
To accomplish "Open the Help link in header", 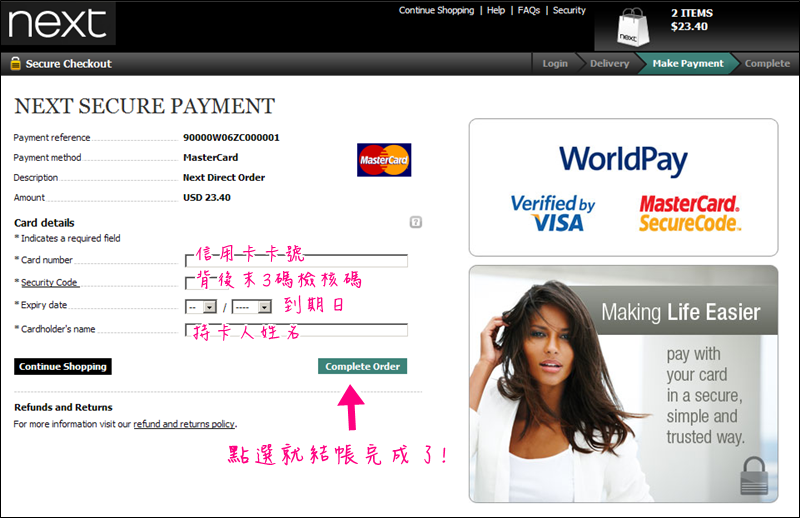I will 495,10.
